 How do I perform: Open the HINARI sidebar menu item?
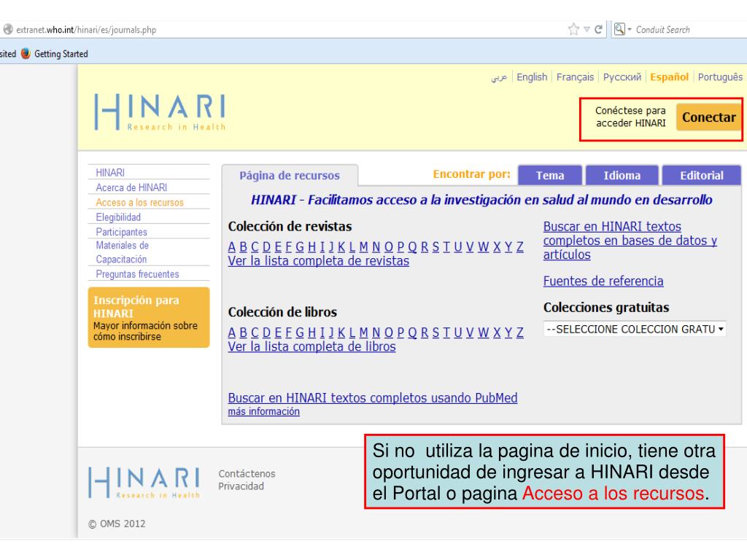(x=110, y=172)
